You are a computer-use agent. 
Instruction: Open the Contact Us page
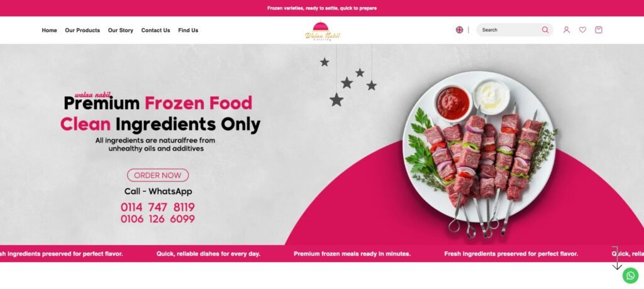tap(155, 30)
